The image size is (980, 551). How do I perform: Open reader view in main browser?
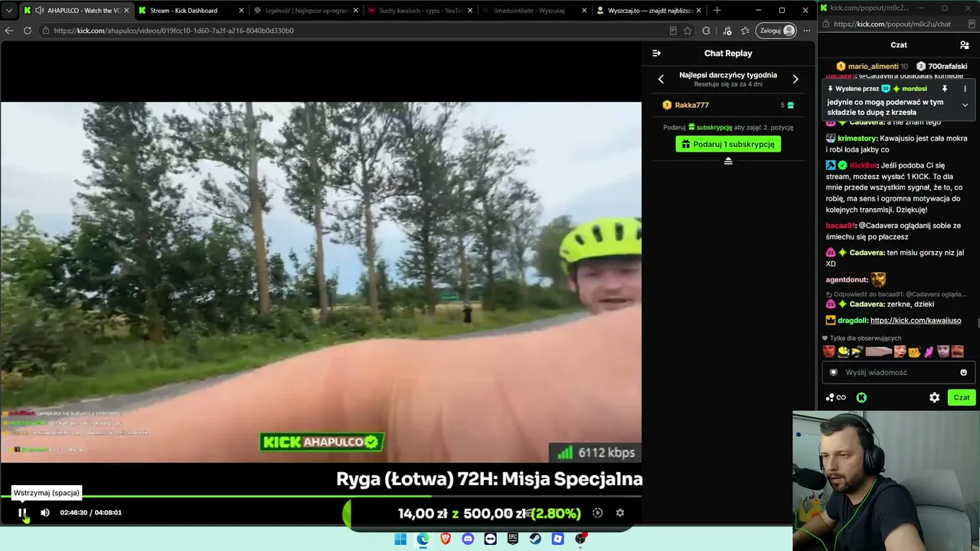tap(673, 31)
